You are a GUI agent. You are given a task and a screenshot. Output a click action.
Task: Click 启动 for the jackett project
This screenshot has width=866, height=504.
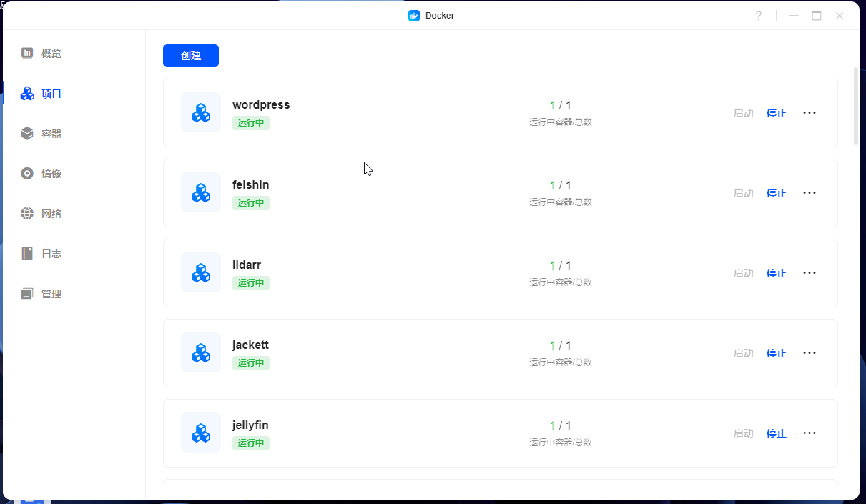pyautogui.click(x=744, y=353)
